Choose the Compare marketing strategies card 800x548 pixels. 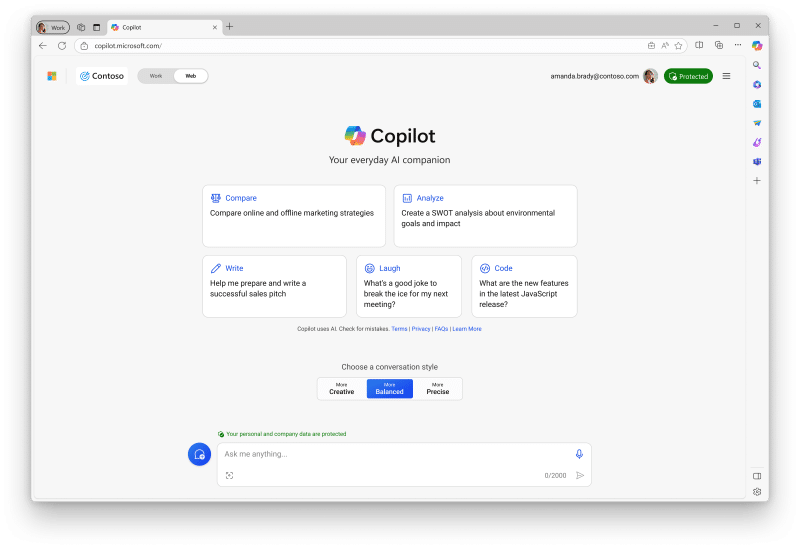[x=294, y=216]
